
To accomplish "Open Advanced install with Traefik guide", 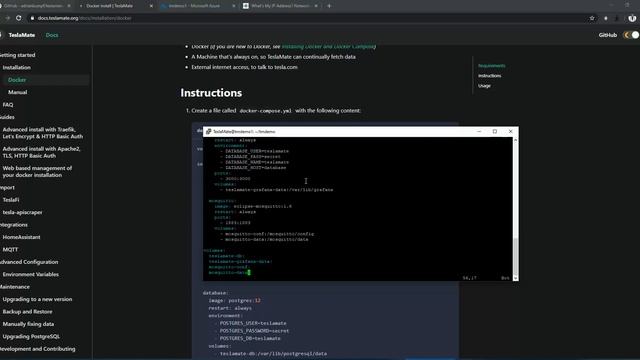I will (x=44, y=133).
